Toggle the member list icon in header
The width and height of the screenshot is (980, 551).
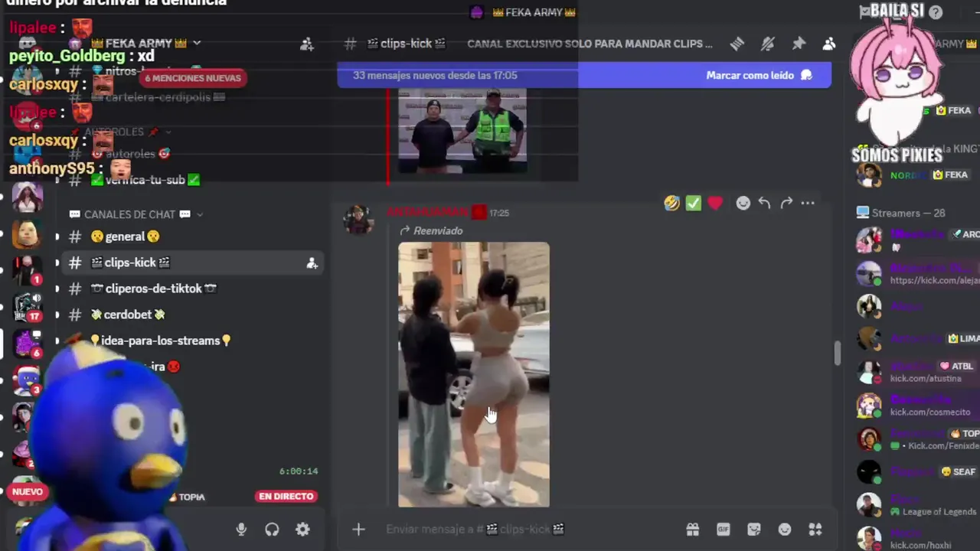tap(829, 44)
